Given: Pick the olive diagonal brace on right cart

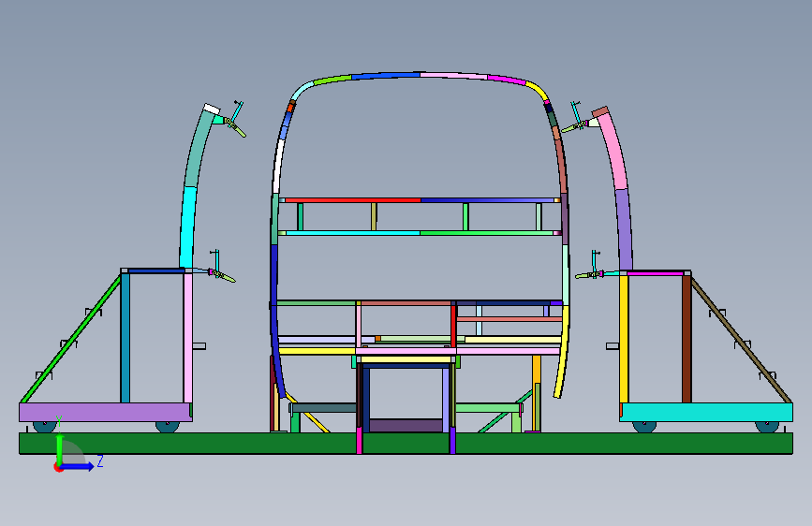Looking at the screenshot, I should (741, 340).
